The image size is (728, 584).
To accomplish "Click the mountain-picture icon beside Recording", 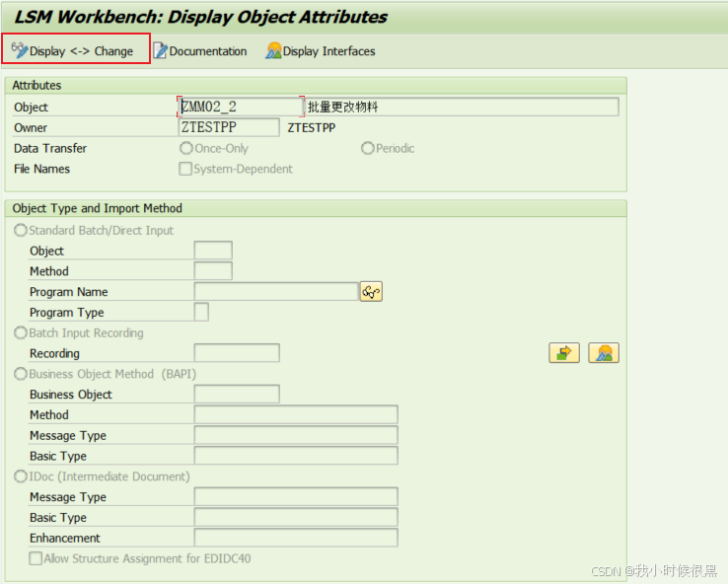I will (604, 353).
